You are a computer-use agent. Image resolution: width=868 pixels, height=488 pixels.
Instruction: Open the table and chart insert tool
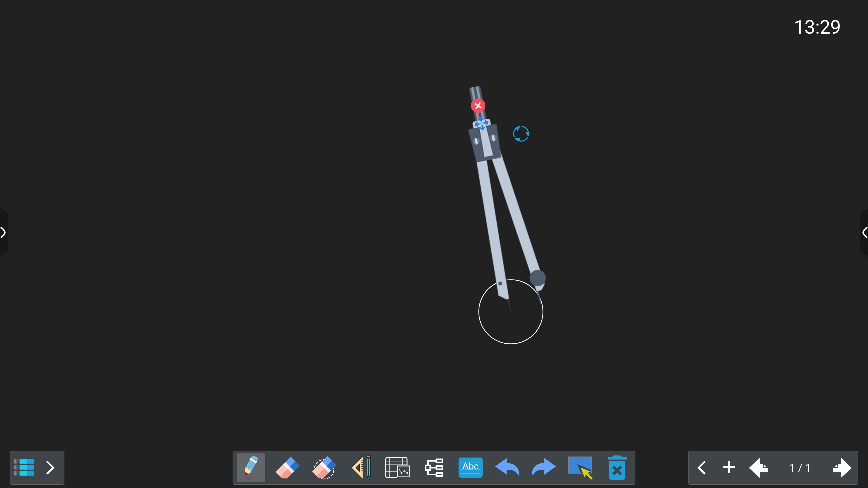click(397, 467)
